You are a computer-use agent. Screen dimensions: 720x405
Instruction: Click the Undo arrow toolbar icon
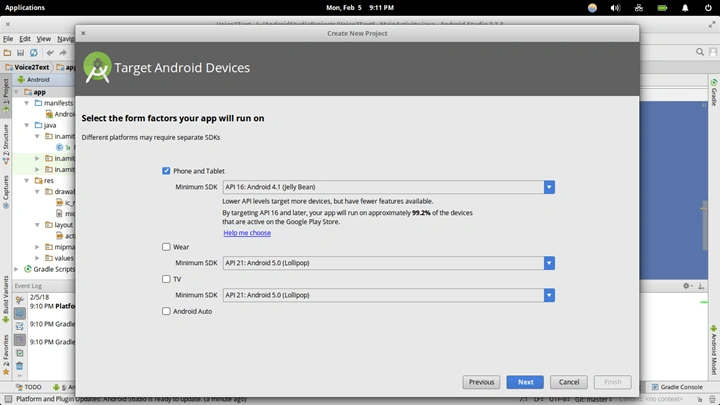coord(50,53)
